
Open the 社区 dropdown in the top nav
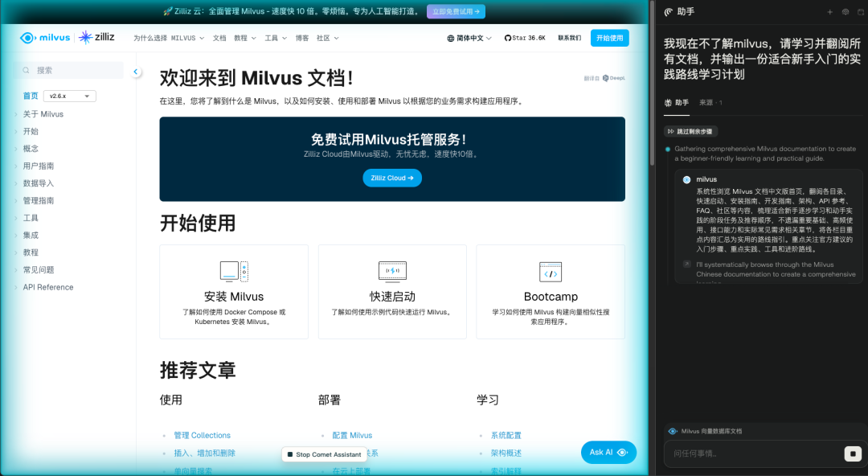tap(328, 39)
